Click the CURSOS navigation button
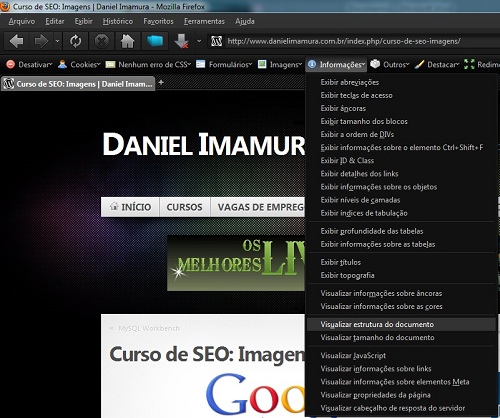Viewport: 500px width, 418px height. (184, 207)
